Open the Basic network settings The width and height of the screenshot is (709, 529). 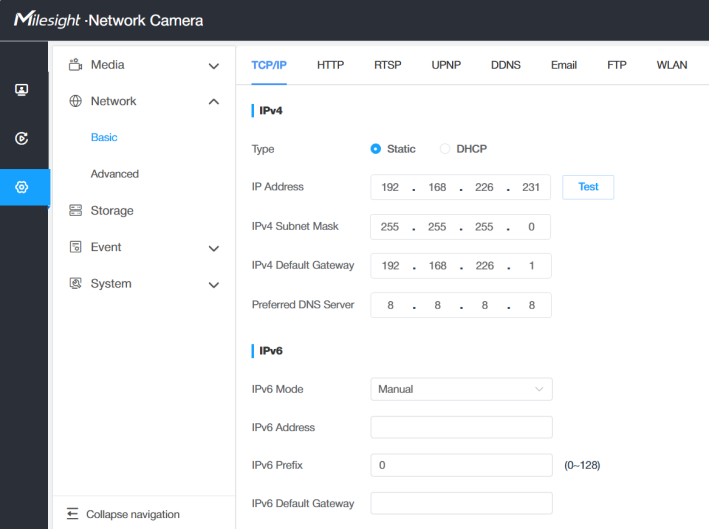(x=104, y=137)
